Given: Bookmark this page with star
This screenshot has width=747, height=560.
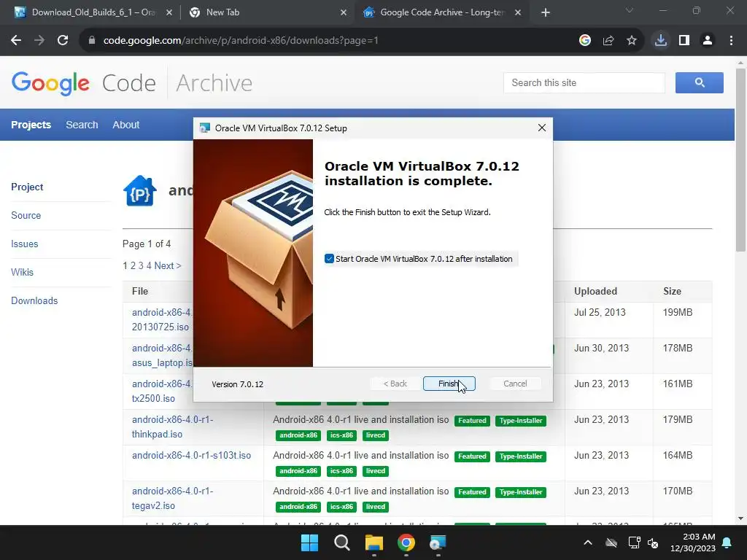Looking at the screenshot, I should (632, 41).
